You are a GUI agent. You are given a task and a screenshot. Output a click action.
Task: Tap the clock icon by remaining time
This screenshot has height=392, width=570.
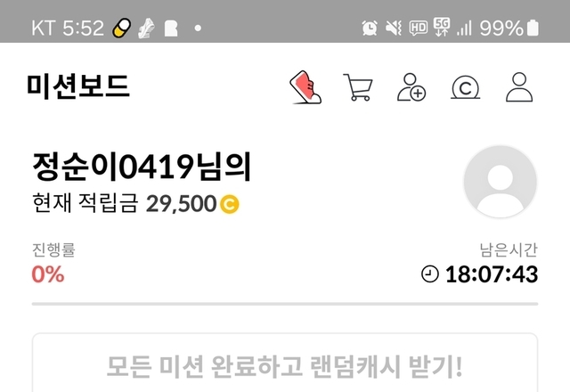point(430,274)
